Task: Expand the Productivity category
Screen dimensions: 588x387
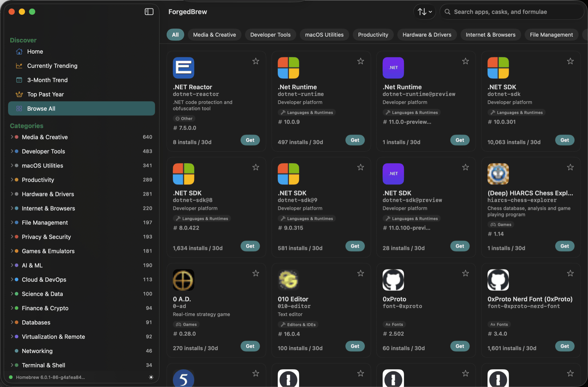Action: tap(12, 180)
